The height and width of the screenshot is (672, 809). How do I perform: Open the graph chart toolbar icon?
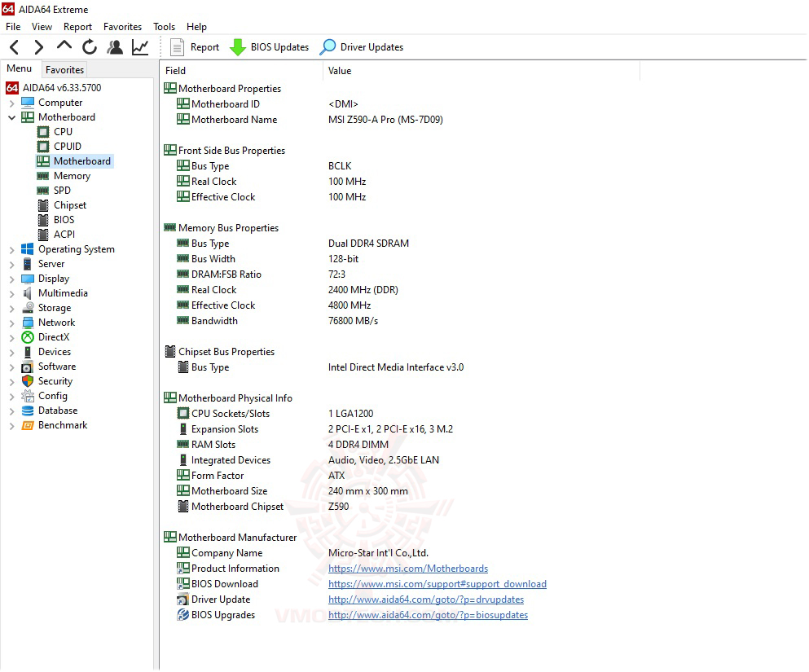(140, 47)
